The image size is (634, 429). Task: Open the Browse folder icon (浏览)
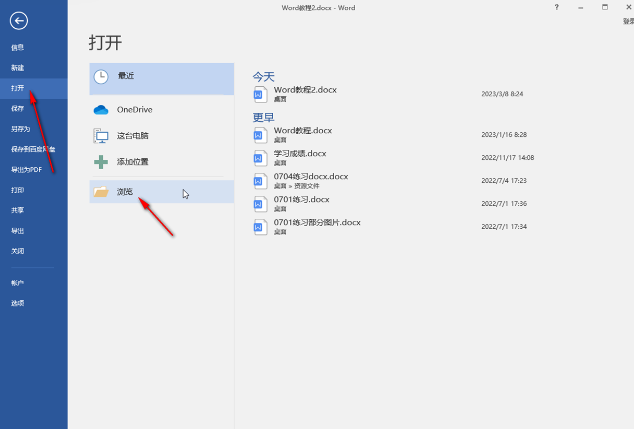coord(101,192)
